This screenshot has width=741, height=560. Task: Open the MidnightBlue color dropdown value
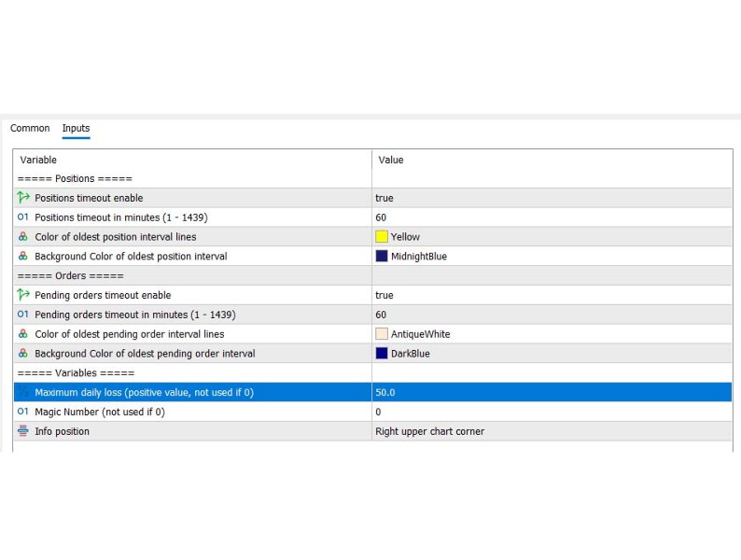click(x=552, y=256)
